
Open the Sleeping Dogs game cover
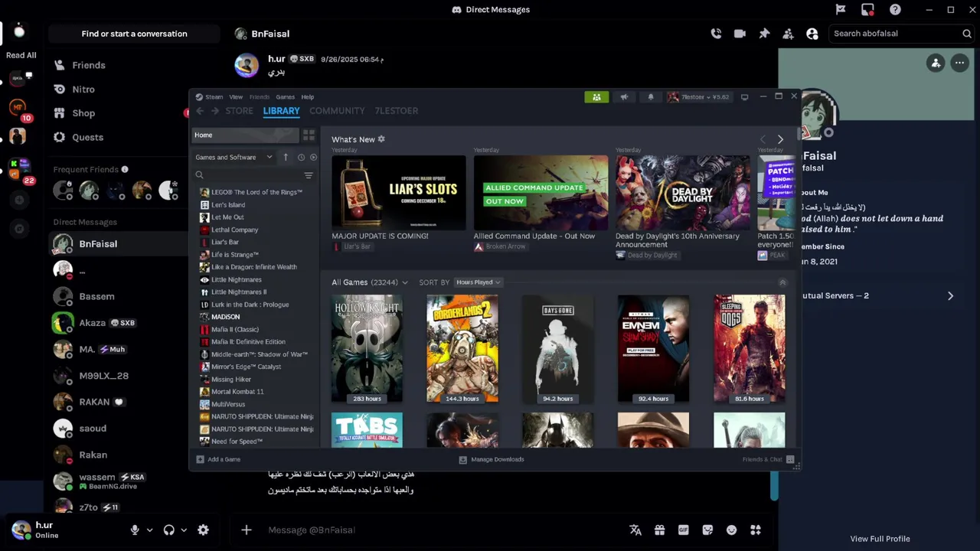coord(750,349)
